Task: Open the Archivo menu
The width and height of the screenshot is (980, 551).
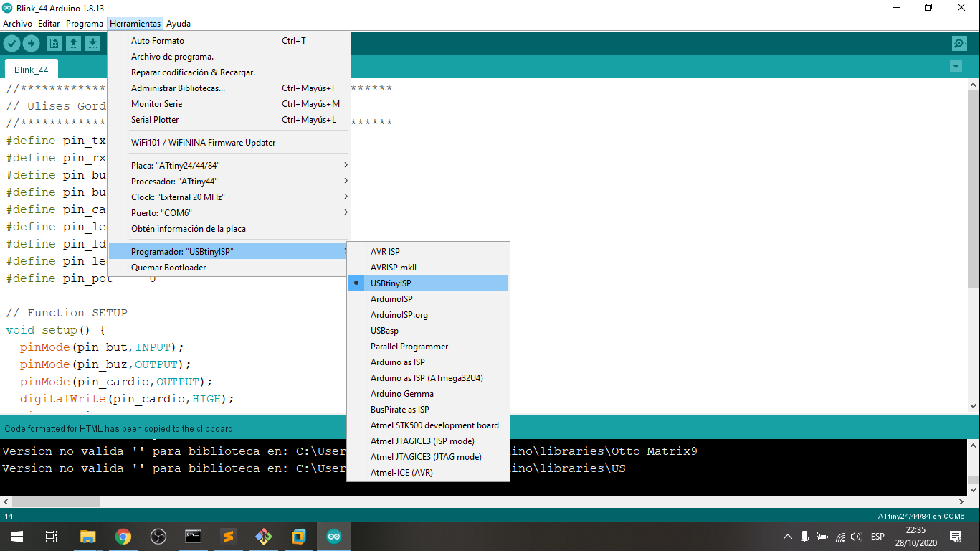Action: click(18, 24)
